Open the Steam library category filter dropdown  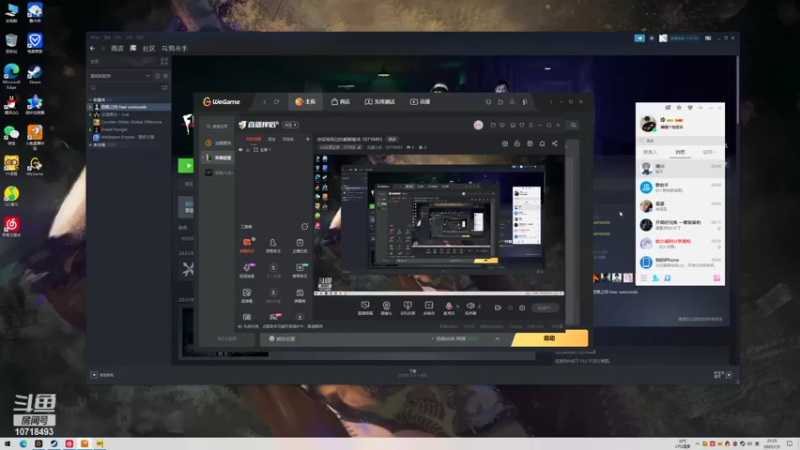(120, 76)
